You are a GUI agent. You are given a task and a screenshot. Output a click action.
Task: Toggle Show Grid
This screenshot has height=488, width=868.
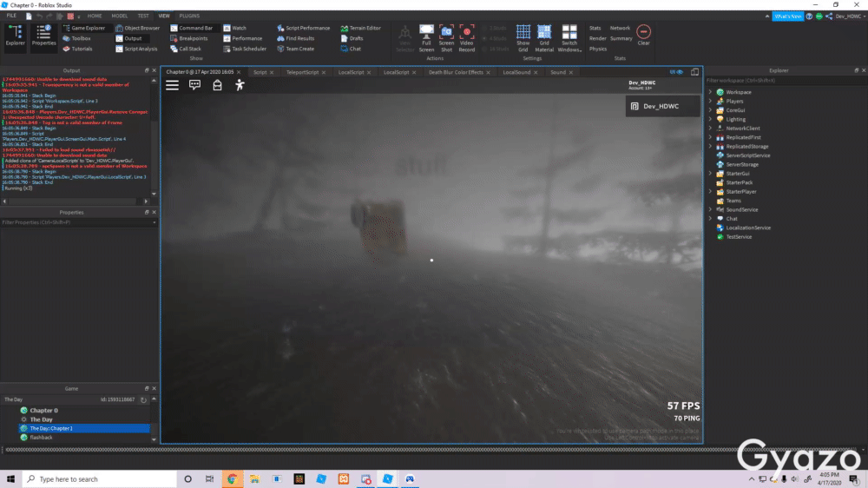click(523, 38)
